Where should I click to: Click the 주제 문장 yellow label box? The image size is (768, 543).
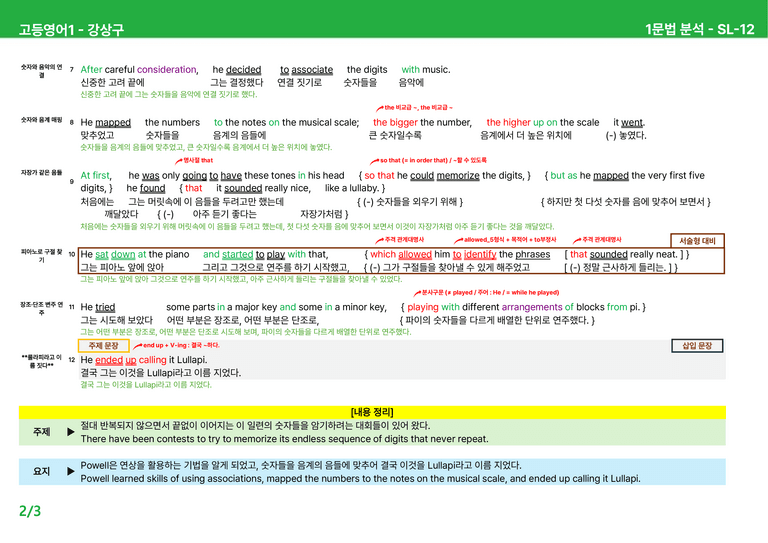pyautogui.click(x=103, y=346)
